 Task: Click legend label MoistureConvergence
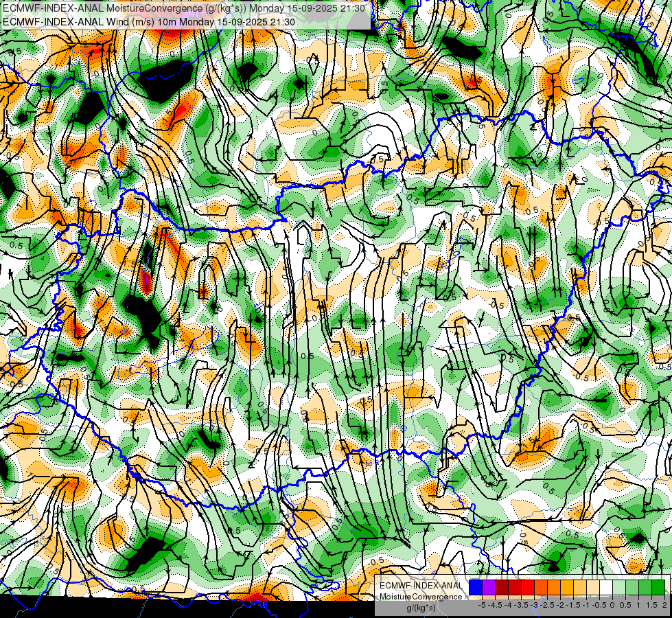(x=421, y=597)
